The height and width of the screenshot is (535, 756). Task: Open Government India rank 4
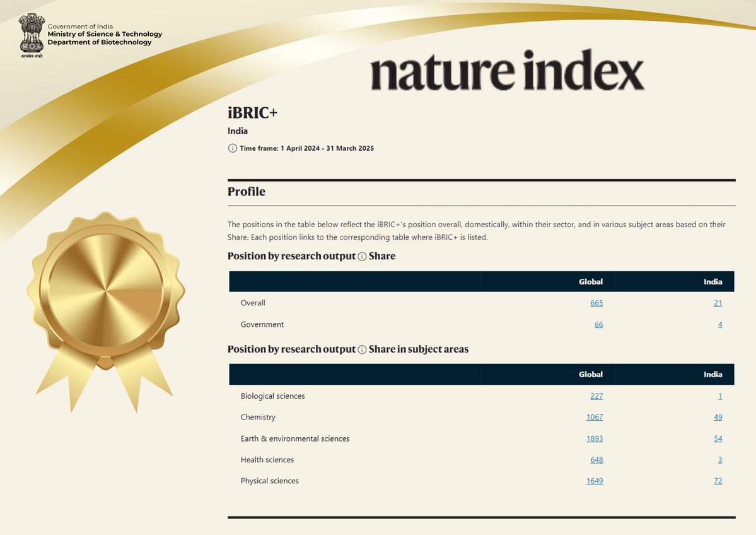(x=720, y=325)
